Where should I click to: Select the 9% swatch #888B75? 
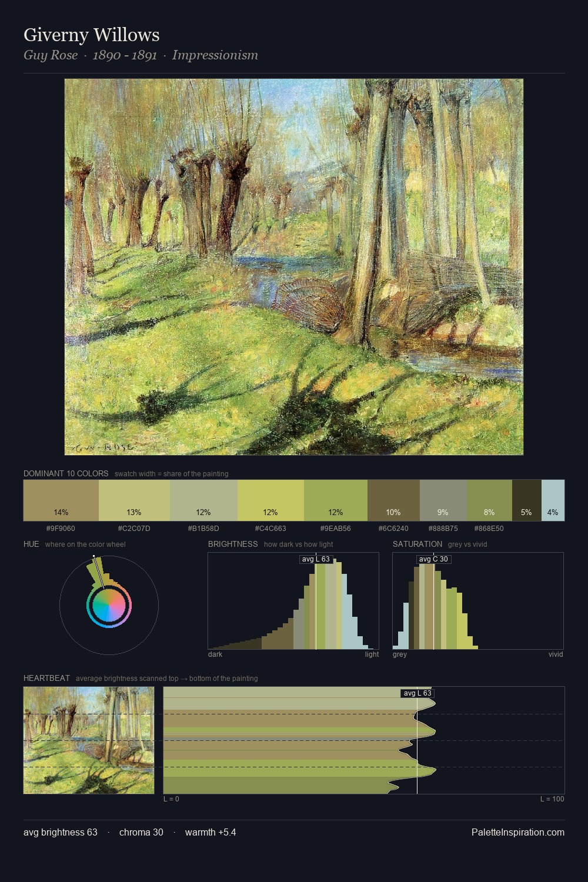point(443,500)
